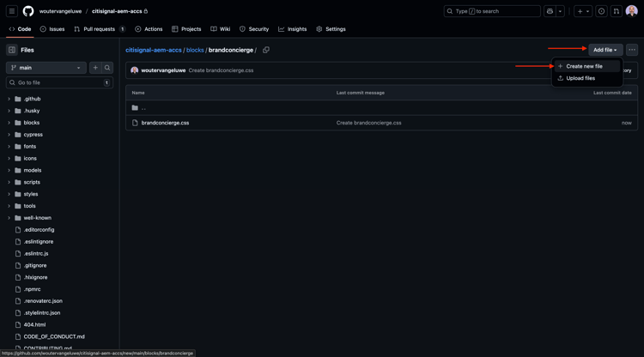644x357 pixels.
Task: Open Create brandconcierge.css commit message in header row
Action: (221, 70)
